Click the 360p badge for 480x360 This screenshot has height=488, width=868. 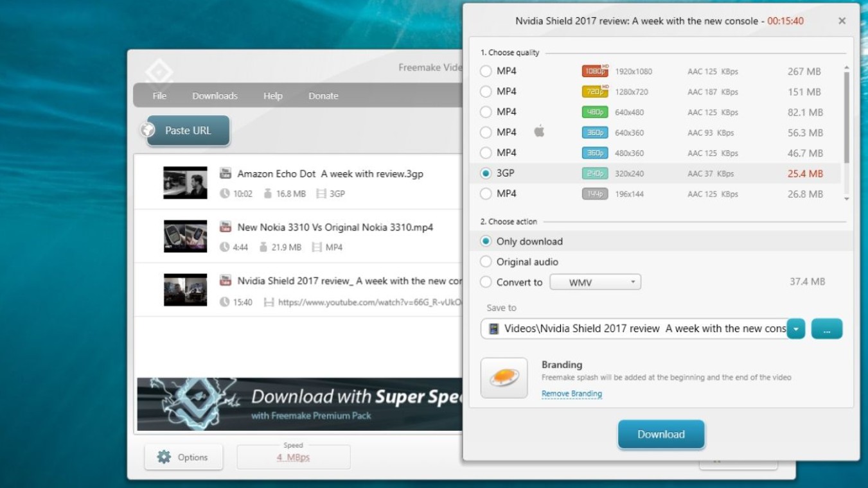click(595, 153)
